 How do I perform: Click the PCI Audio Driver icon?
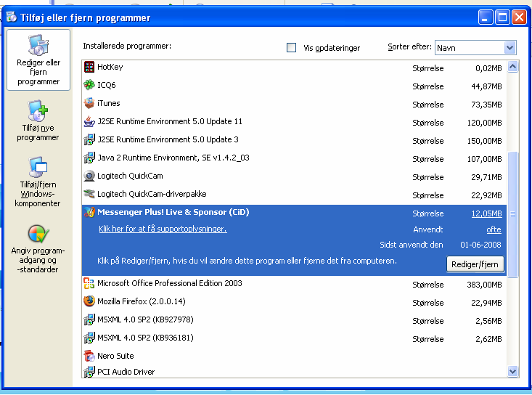89,372
